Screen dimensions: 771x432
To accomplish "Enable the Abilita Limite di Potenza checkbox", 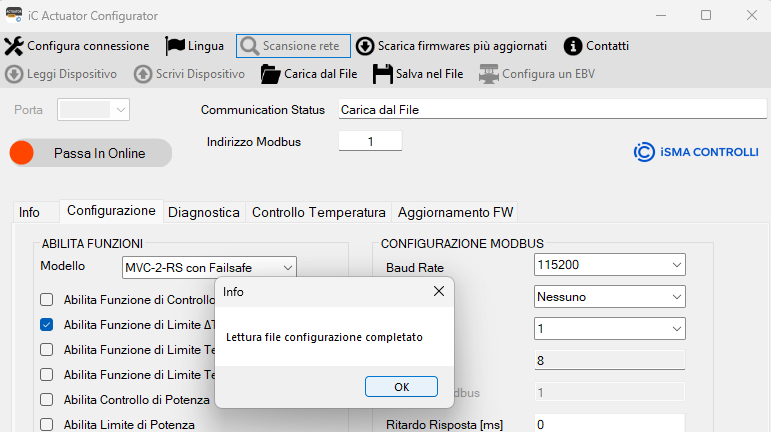I will coord(47,424).
